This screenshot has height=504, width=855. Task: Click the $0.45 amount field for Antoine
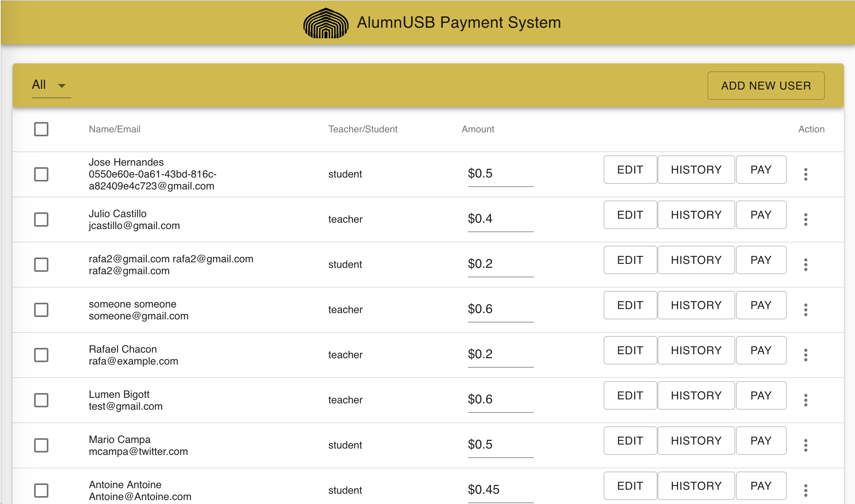tap(500, 490)
